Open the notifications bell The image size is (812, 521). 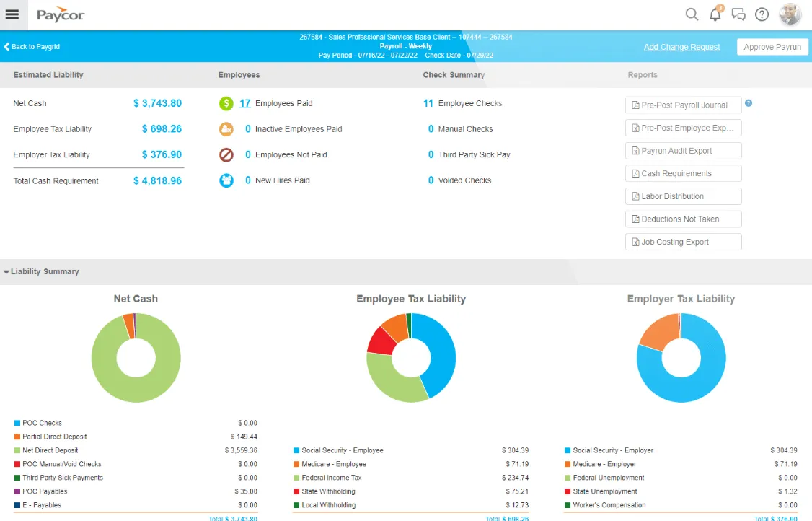[x=715, y=14]
